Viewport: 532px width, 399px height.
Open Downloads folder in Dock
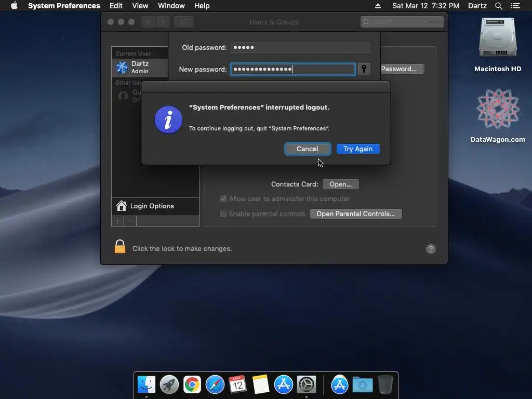click(x=362, y=385)
